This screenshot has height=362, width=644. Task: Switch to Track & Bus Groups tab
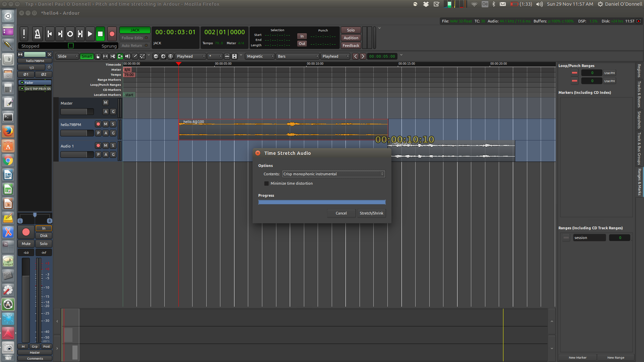tap(639, 148)
